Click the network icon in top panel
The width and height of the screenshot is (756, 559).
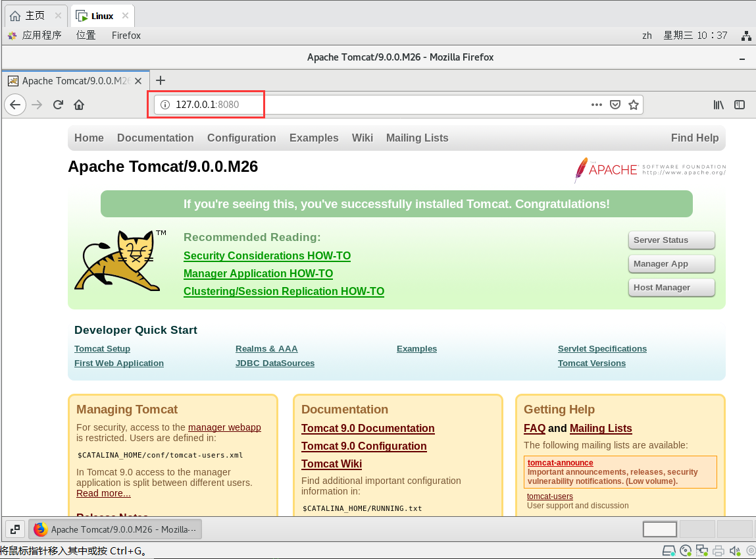click(746, 36)
